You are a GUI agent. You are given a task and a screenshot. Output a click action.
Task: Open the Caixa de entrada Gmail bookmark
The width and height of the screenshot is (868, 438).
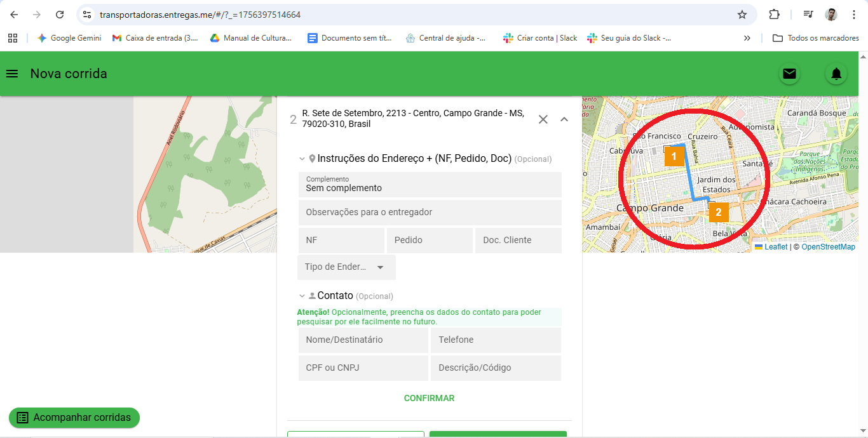click(x=155, y=38)
